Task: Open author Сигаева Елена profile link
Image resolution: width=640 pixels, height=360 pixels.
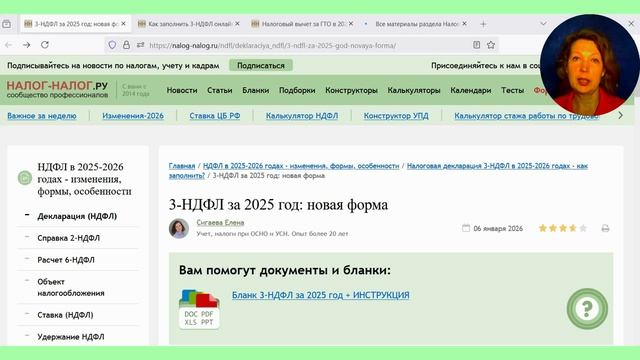Action: 220,222
